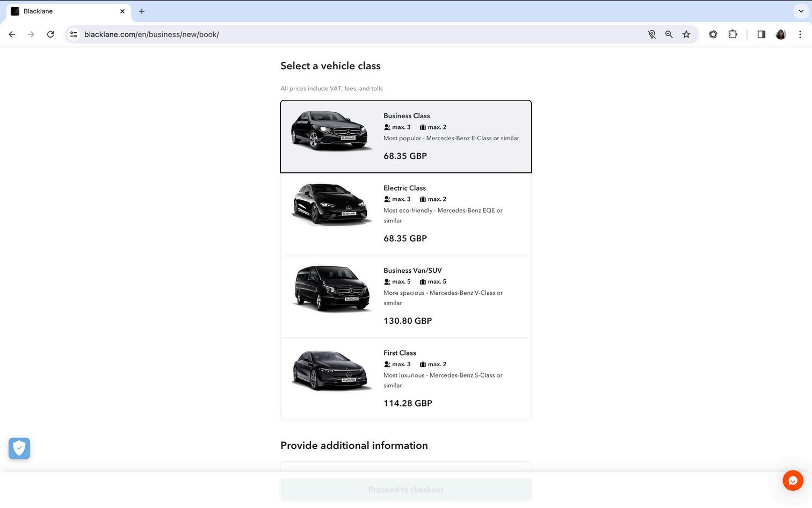Click the Business Van/SUV luggage icon
This screenshot has width=812, height=508.
423,282
